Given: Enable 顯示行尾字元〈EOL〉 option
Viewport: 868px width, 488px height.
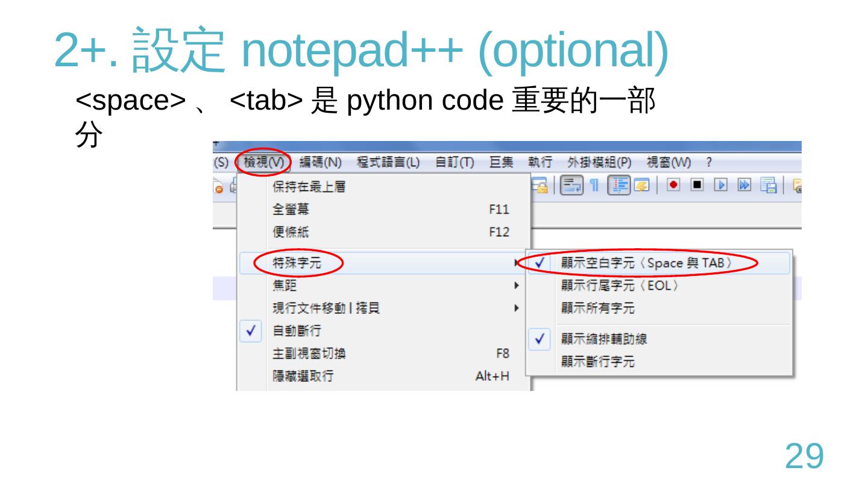Looking at the screenshot, I should (658, 286).
